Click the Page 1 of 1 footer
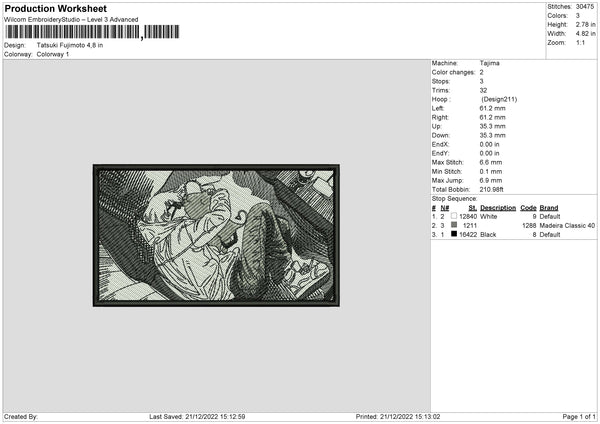 point(579,416)
